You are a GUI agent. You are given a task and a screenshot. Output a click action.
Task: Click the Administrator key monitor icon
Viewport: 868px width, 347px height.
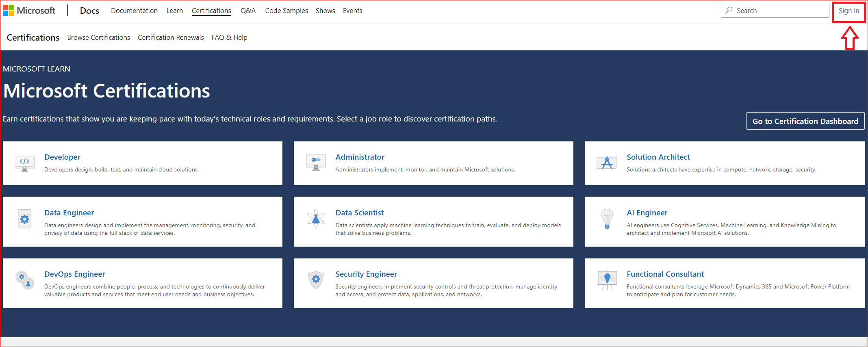pos(316,163)
